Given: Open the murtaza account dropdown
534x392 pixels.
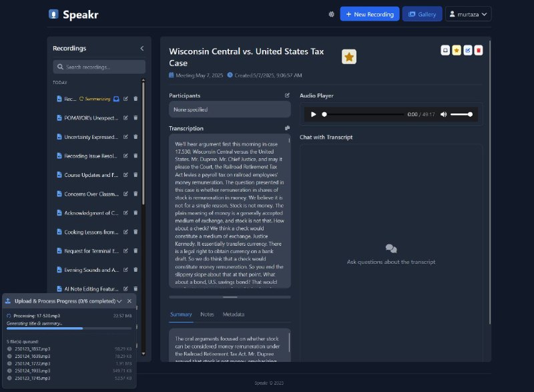Looking at the screenshot, I should tap(468, 13).
